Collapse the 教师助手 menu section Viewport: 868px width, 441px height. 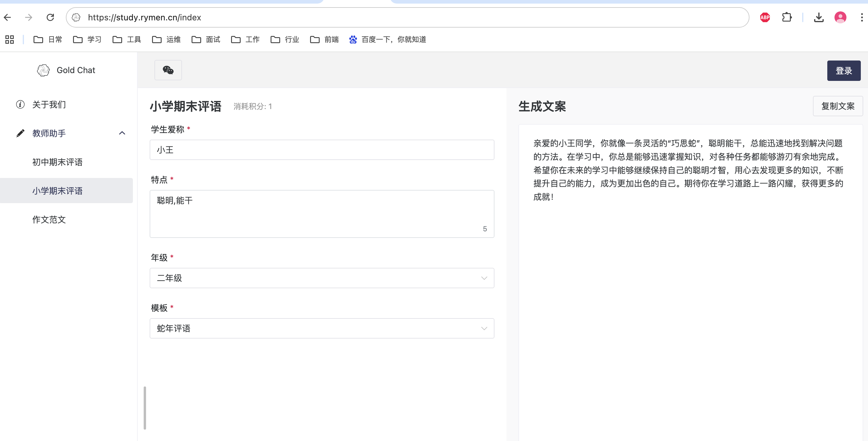122,133
